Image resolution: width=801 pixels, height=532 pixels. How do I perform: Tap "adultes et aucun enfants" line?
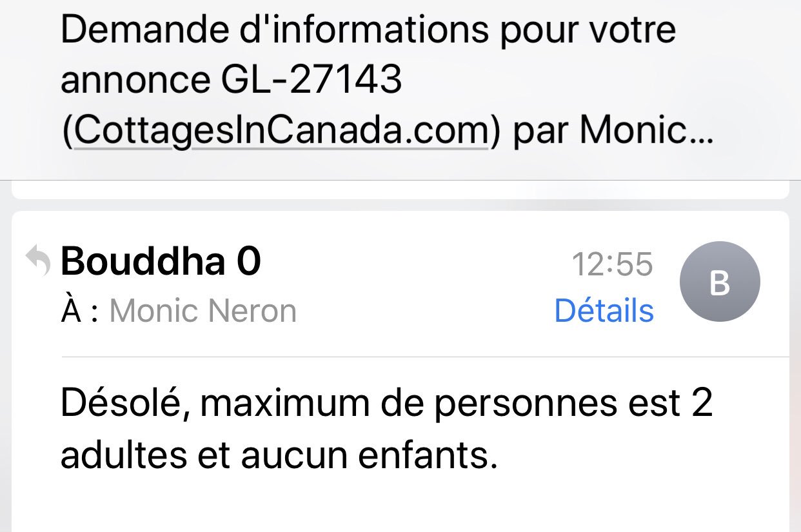coord(279,455)
